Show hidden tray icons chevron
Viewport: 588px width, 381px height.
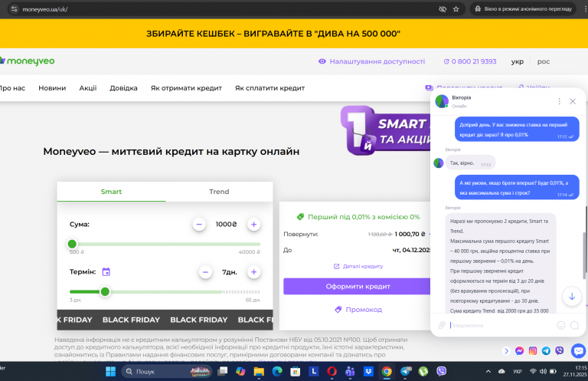point(488,372)
